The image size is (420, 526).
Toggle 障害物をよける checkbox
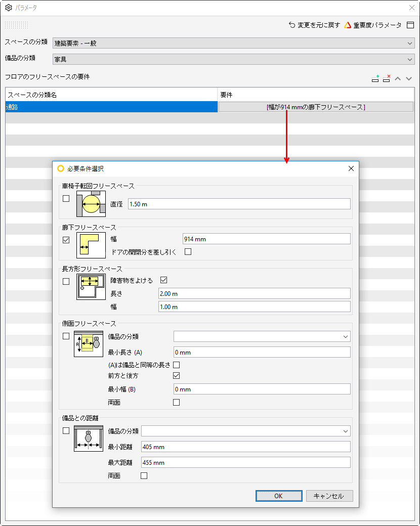click(164, 280)
